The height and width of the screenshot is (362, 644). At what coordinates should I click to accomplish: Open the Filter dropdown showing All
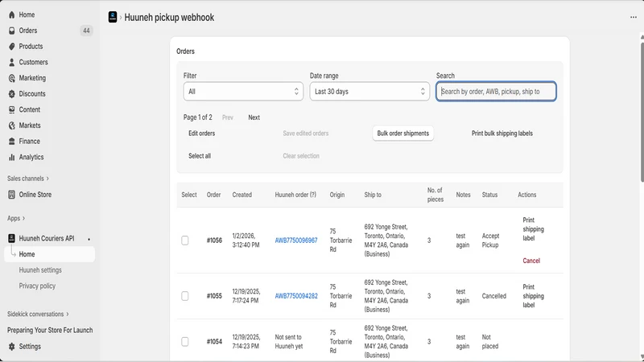243,92
